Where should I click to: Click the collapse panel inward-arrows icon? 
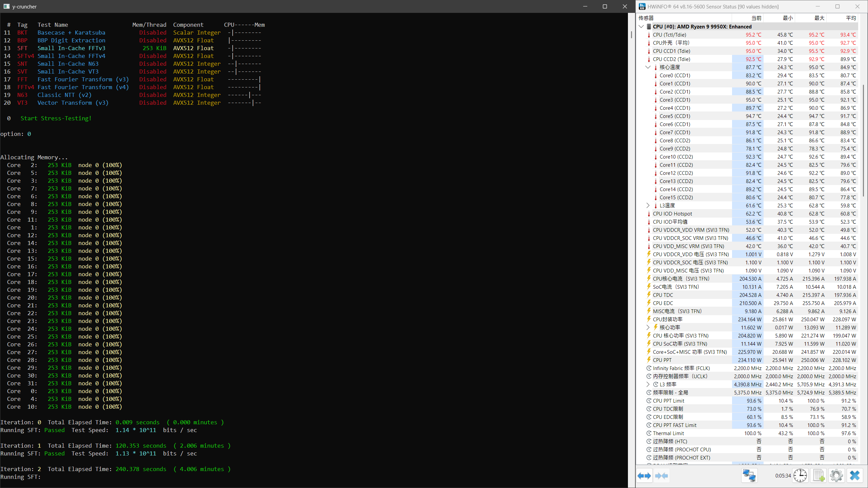coord(662,476)
